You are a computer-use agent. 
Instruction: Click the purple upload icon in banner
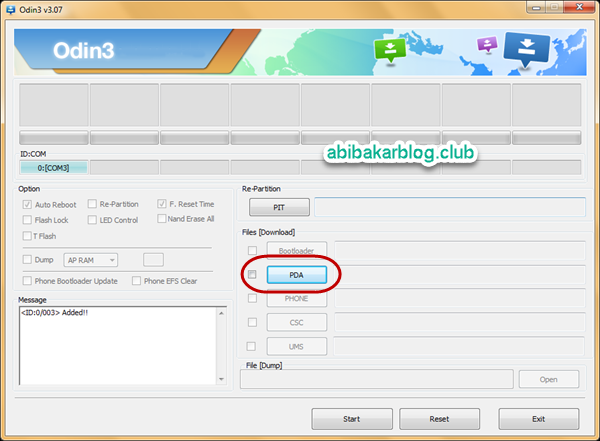(487, 44)
